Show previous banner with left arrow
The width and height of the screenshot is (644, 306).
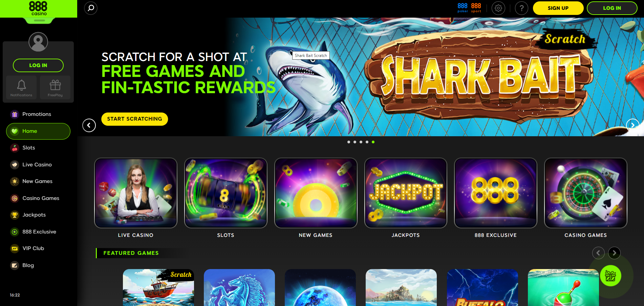pos(89,125)
